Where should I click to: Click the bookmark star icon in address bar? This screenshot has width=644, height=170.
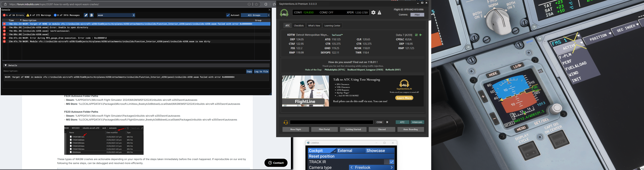pos(256,4)
